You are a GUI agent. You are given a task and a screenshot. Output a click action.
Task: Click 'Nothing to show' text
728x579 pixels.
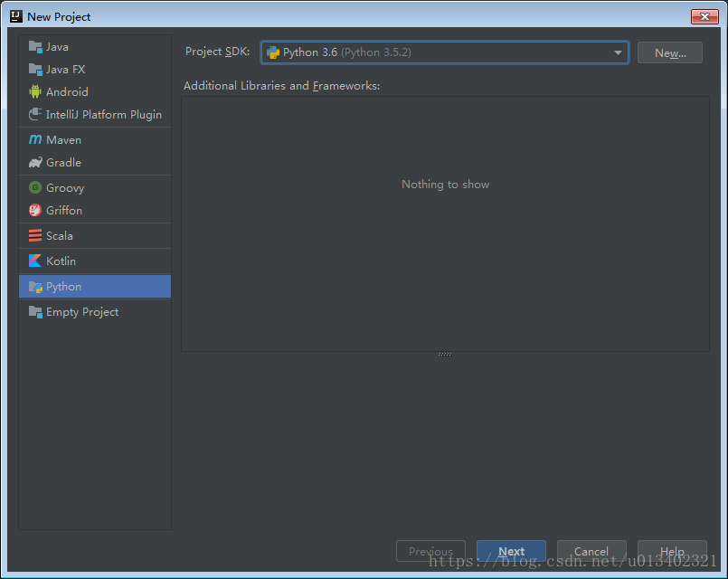tap(445, 185)
